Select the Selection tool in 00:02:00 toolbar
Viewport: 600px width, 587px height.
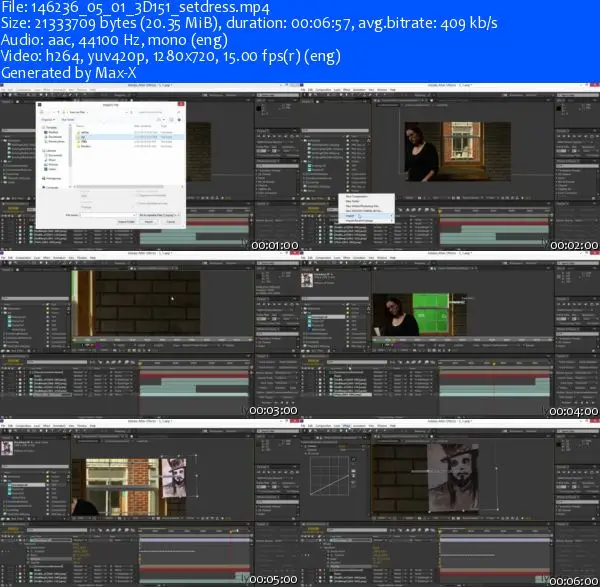pos(303,95)
